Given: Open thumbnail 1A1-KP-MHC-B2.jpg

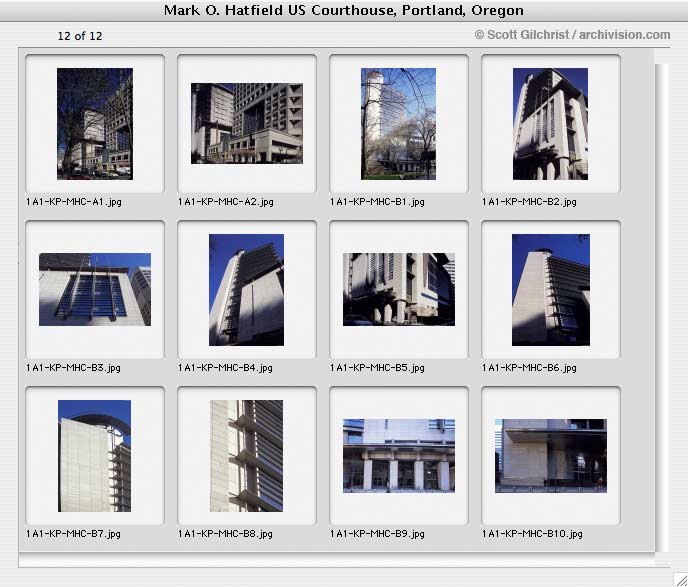Looking at the screenshot, I should pos(550,124).
